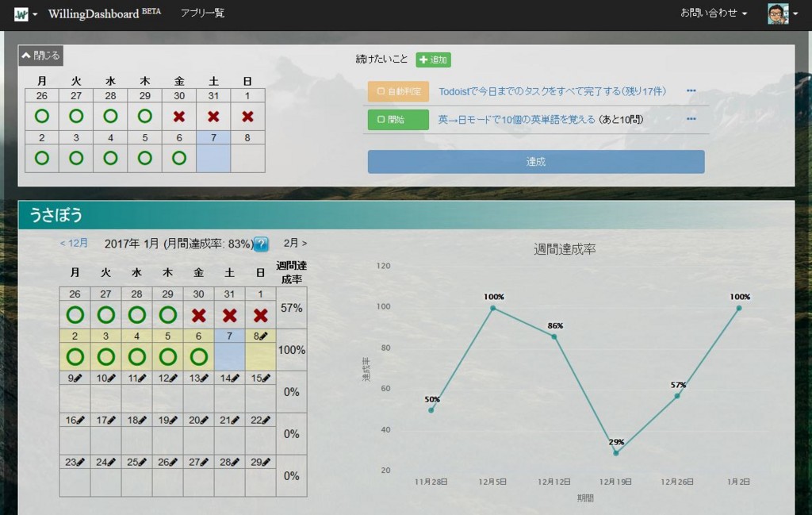Expand the dropdown arrow beside the logo
The image size is (812, 515).
click(x=35, y=14)
